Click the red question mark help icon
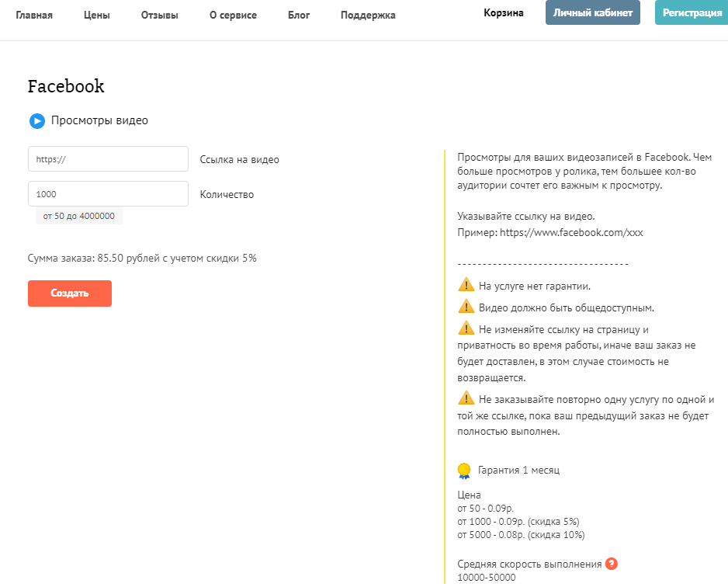The width and height of the screenshot is (728, 587). pos(612,564)
